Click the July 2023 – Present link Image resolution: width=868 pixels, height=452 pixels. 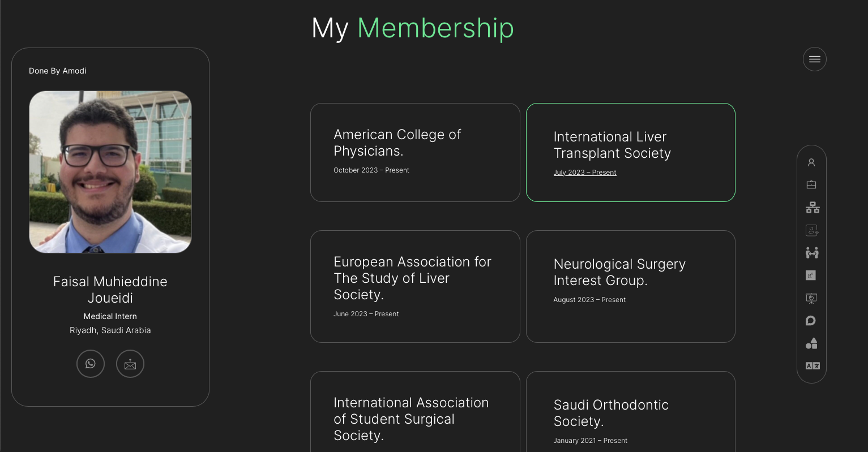tap(585, 173)
